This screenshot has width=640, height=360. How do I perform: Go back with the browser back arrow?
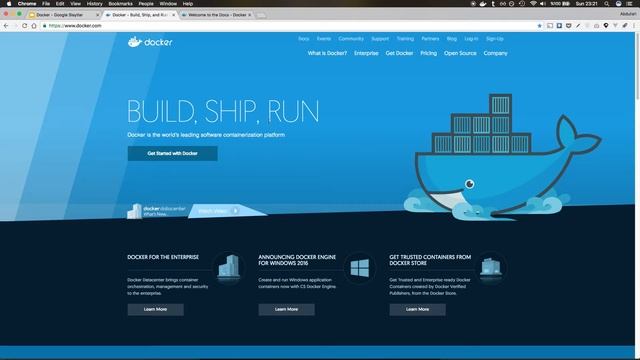point(6,26)
